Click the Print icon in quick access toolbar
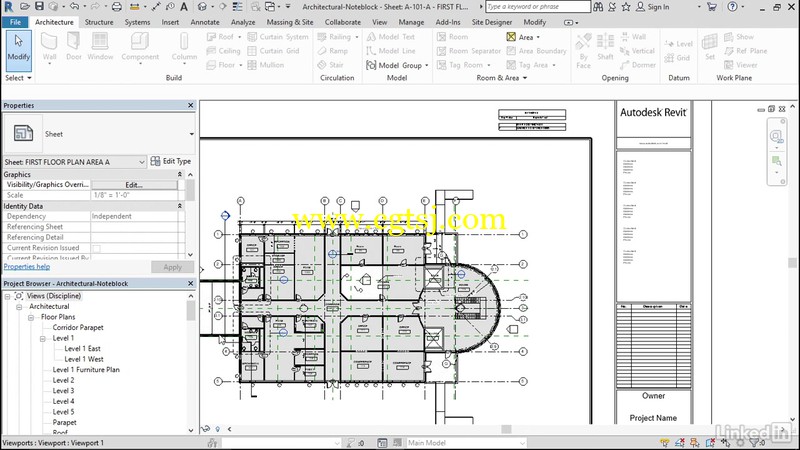 pyautogui.click(x=117, y=7)
